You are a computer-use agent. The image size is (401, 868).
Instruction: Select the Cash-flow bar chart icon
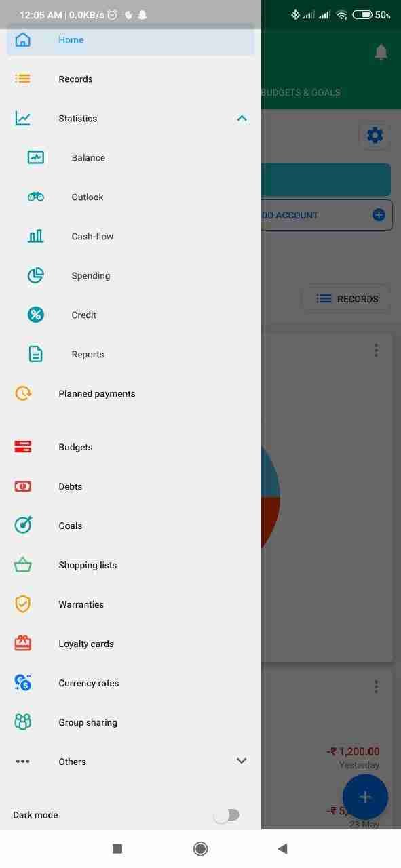pos(35,236)
